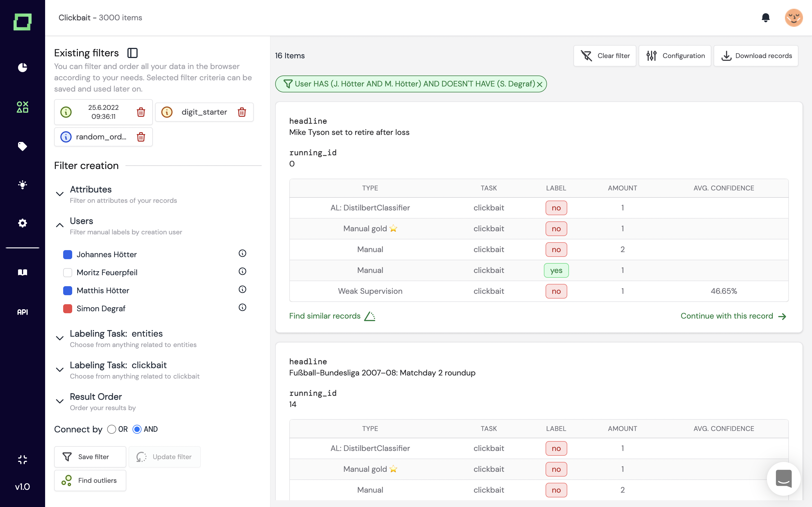Check the Moritz Feuerpfeil user checkbox
Image resolution: width=812 pixels, height=507 pixels.
point(67,272)
